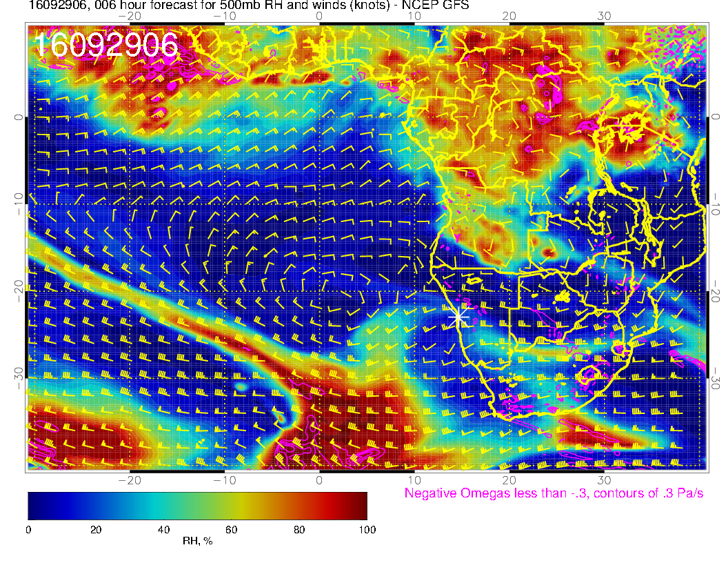Screen dimensions: 728x563
Task: Click the RH color scale bar
Action: (197, 506)
